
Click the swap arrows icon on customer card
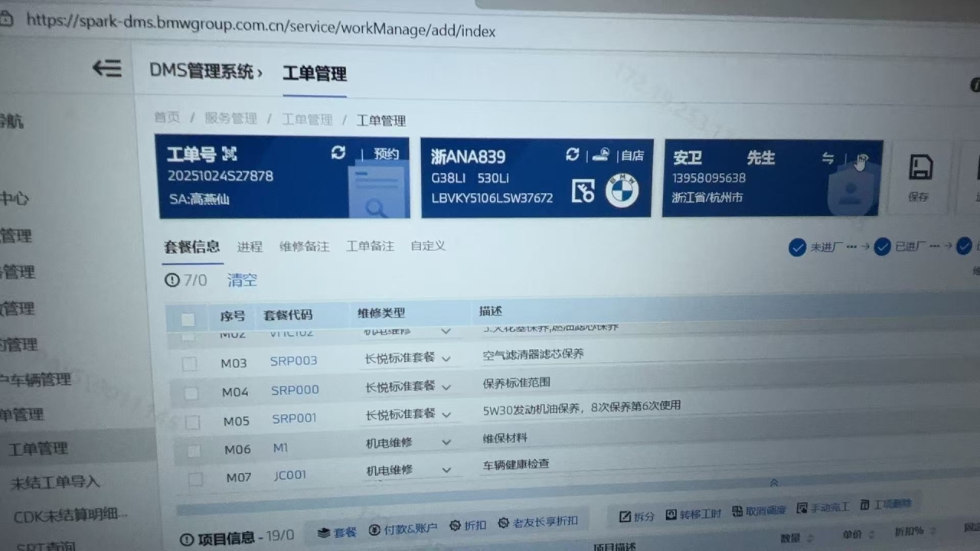[x=828, y=158]
